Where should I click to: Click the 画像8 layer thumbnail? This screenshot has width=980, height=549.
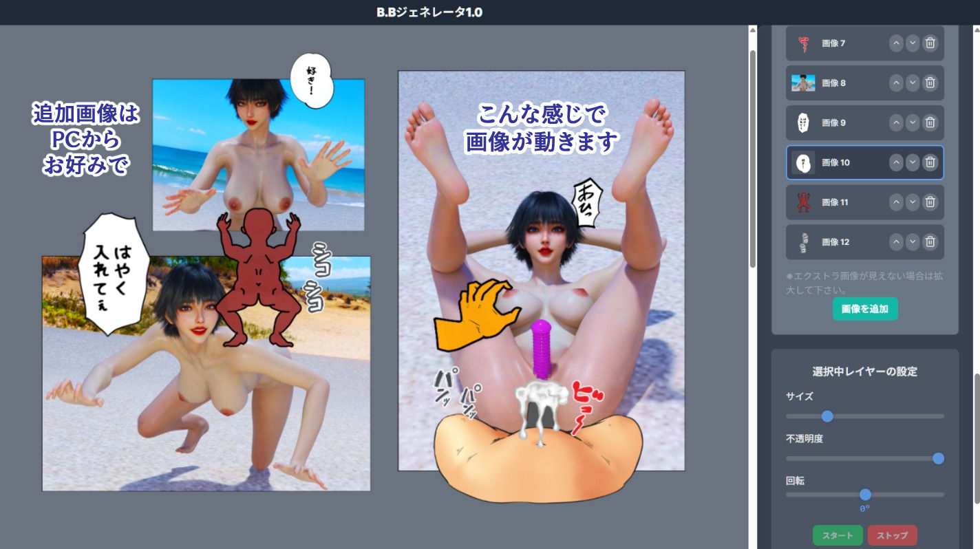[x=802, y=83]
